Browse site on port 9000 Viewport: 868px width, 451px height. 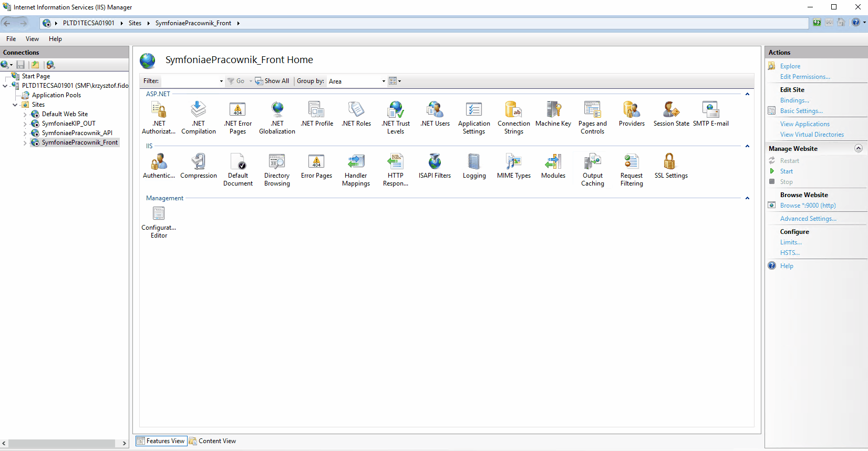(808, 206)
